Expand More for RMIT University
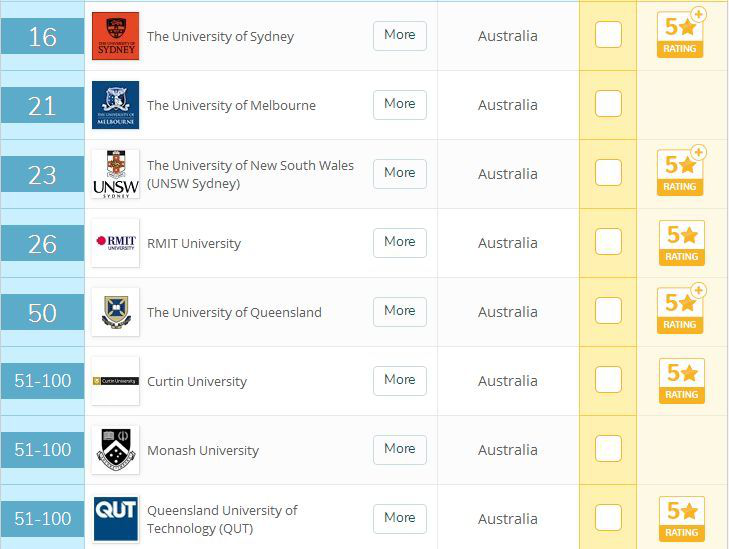 (399, 242)
